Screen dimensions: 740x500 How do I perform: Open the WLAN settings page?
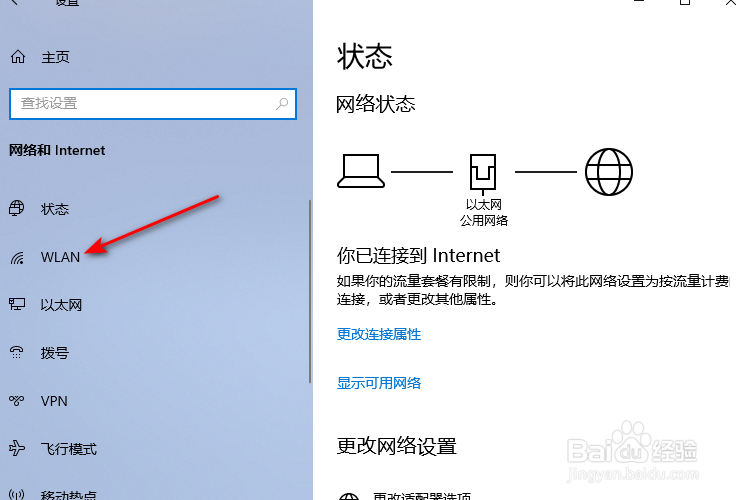pyautogui.click(x=60, y=257)
